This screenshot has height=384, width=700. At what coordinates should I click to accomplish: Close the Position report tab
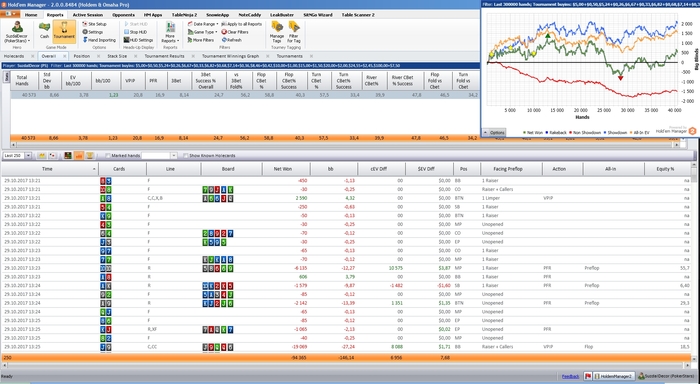100,56
